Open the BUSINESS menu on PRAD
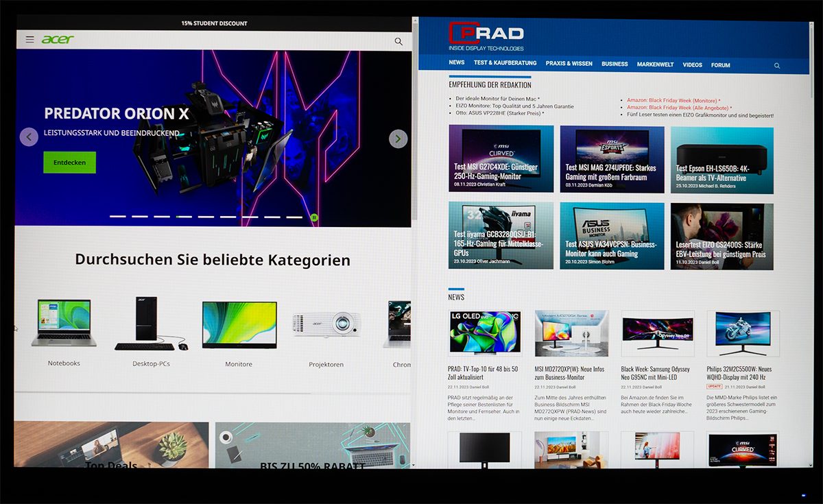 [x=615, y=64]
